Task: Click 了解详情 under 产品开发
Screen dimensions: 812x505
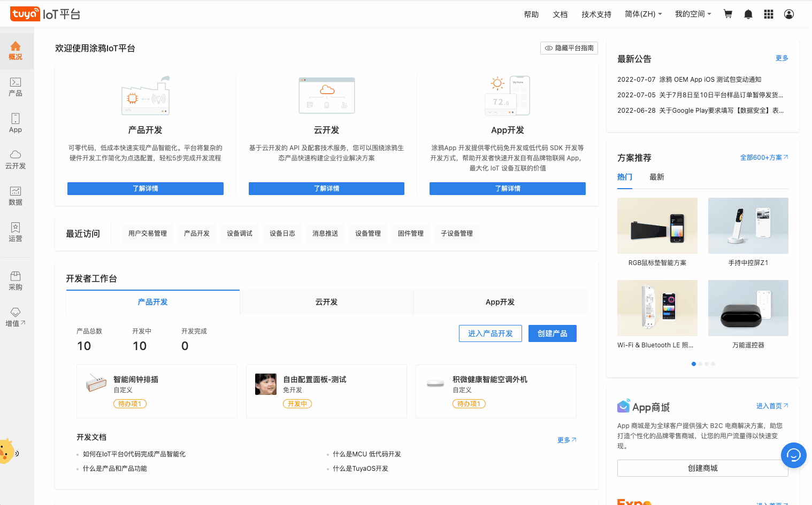Action: (x=145, y=189)
